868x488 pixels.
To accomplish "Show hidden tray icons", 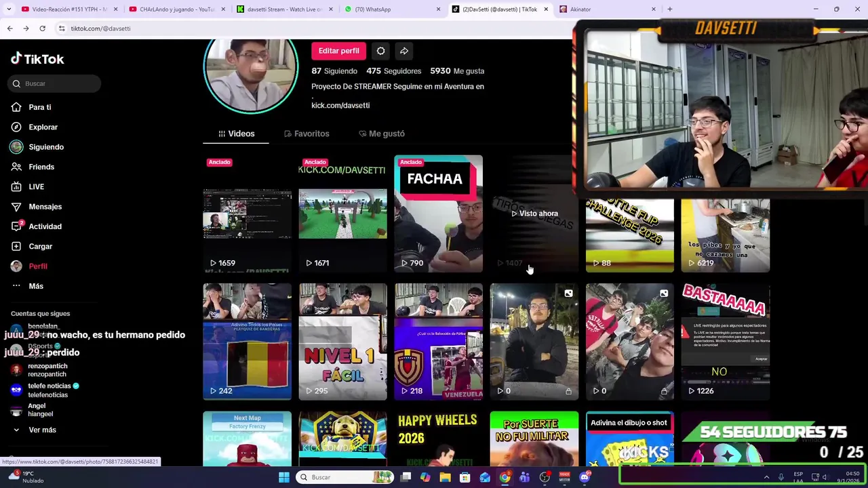I will click(767, 477).
